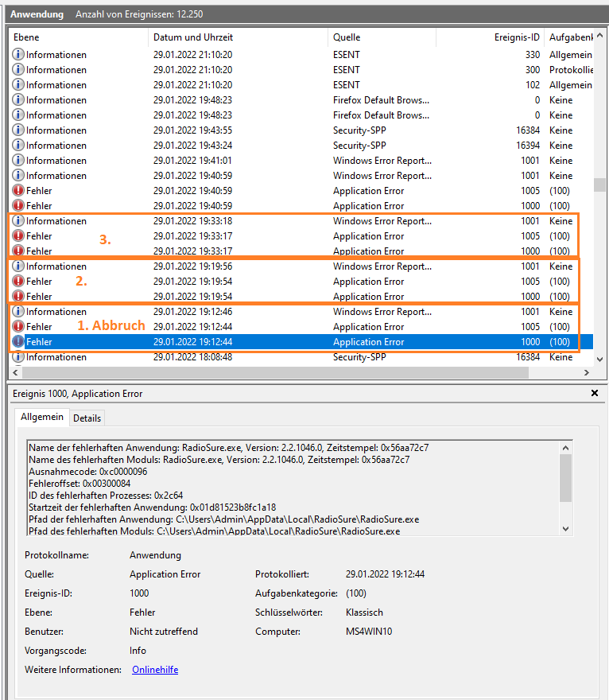Sort by Ebene column header
Screen dimensions: 609x700
pos(78,37)
